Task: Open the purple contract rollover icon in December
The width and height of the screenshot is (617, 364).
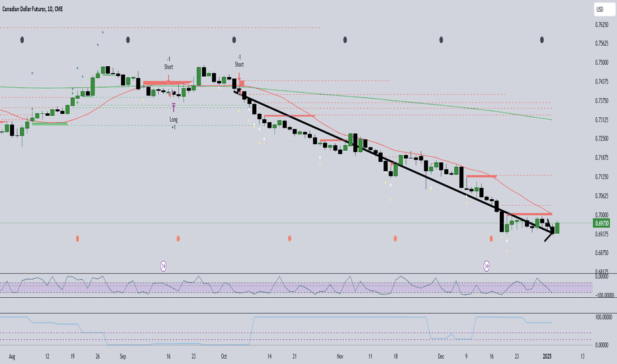Action: 487,267
